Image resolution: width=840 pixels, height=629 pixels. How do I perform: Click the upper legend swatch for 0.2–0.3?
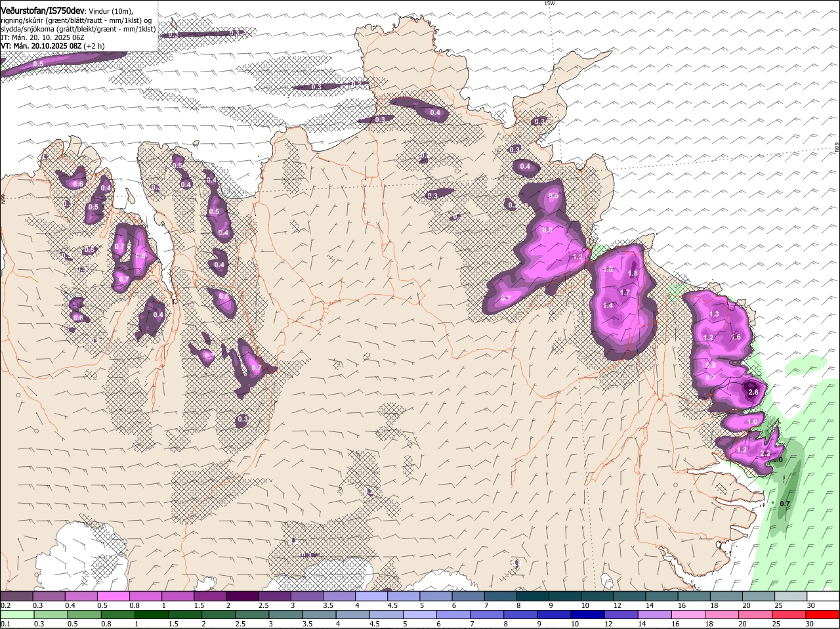[16, 596]
